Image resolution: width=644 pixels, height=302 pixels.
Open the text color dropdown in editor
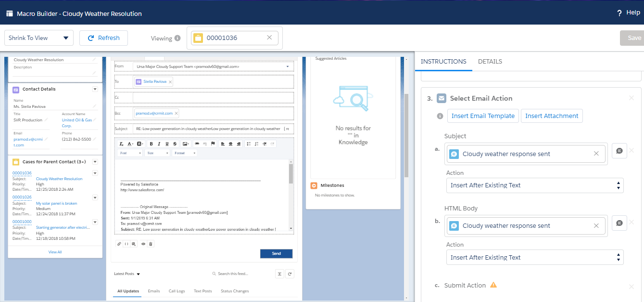tap(131, 144)
